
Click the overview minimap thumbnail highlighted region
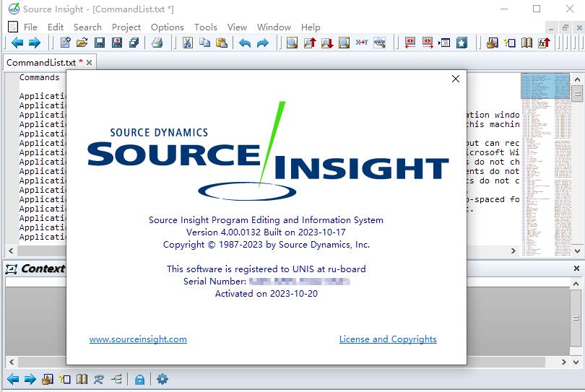coord(545,86)
